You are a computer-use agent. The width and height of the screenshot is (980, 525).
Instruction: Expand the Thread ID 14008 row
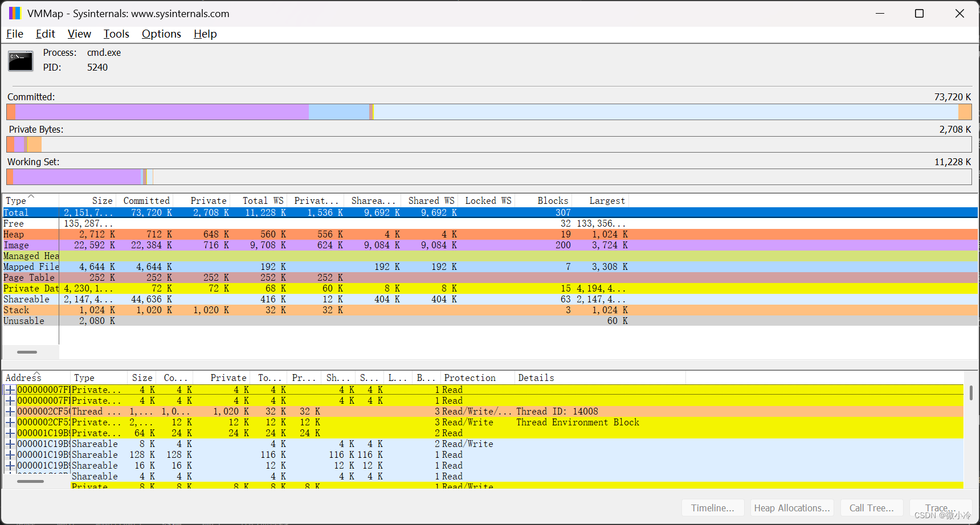10,411
